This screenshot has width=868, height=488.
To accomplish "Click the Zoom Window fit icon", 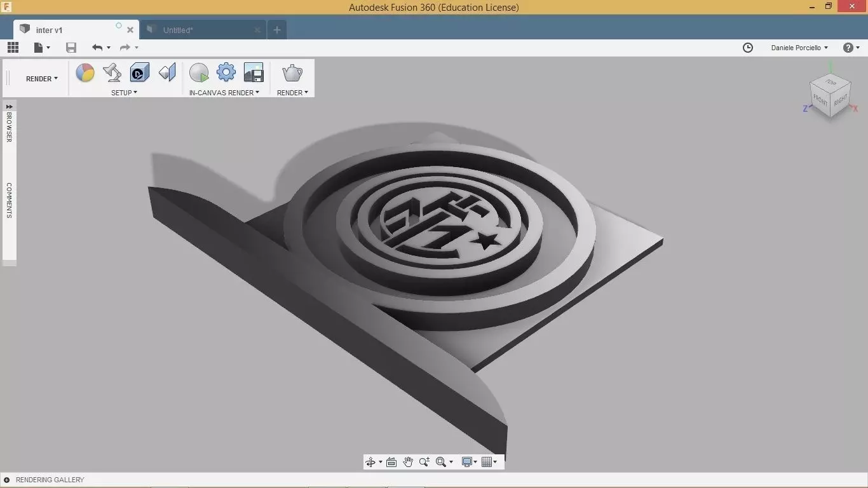I will click(x=441, y=462).
